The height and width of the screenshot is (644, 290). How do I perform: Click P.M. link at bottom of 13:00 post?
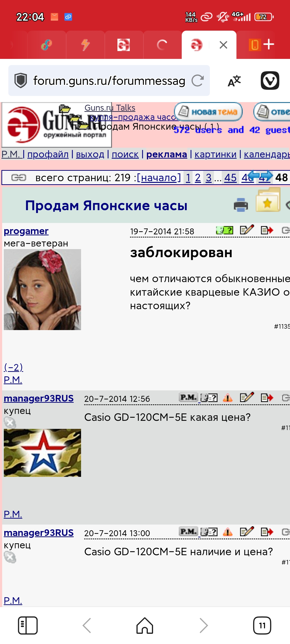(13, 600)
